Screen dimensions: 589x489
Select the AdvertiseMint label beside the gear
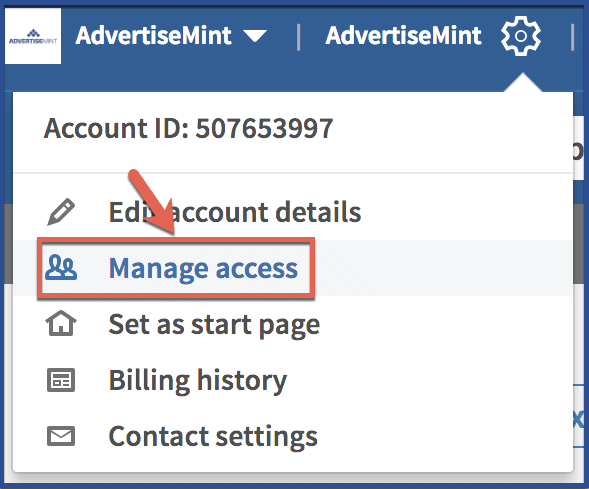pyautogui.click(x=403, y=36)
